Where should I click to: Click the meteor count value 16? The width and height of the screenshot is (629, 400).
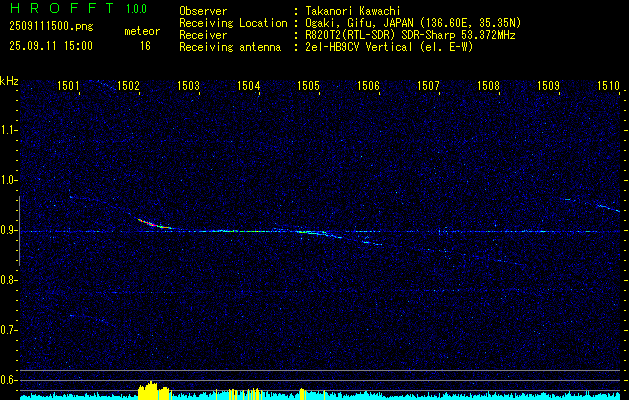click(145, 46)
